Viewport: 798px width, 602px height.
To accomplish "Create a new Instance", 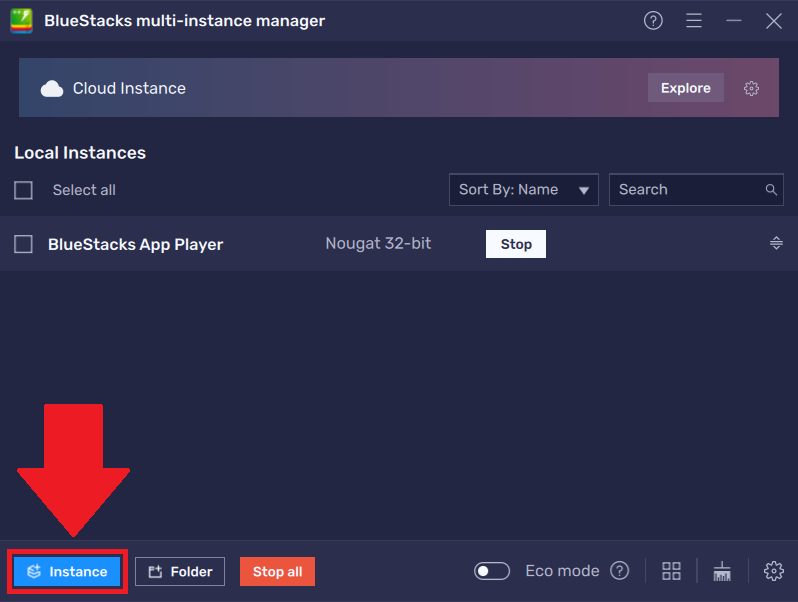I will point(67,571).
